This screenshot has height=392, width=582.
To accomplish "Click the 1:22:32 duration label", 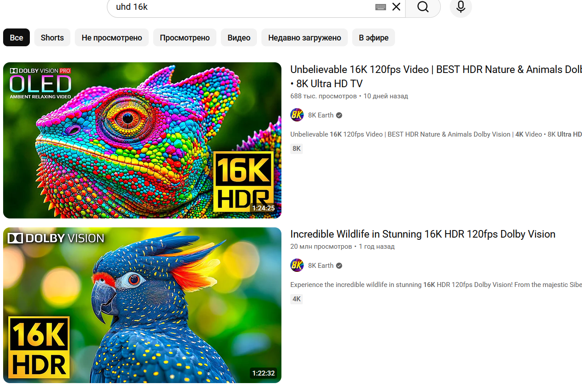I will 263,373.
